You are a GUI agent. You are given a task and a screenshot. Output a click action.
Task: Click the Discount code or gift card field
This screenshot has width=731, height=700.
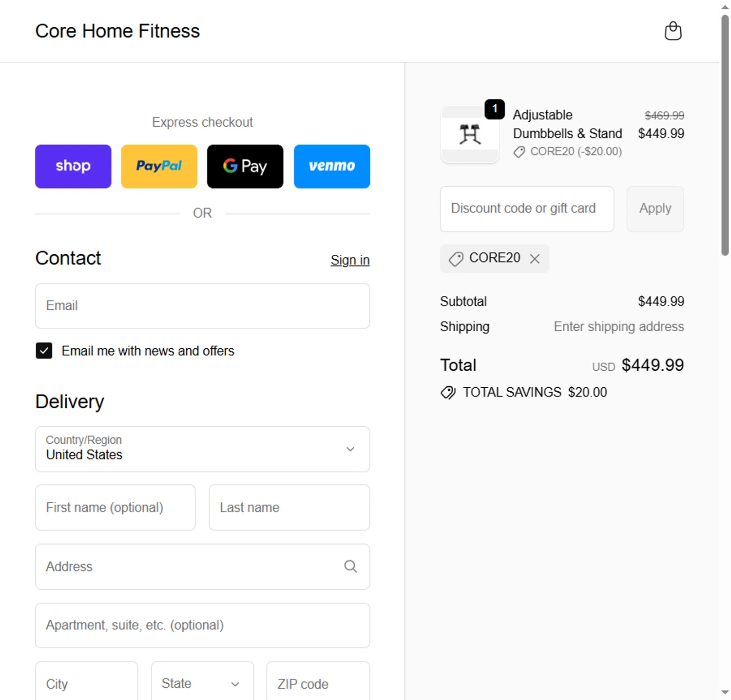pos(526,208)
